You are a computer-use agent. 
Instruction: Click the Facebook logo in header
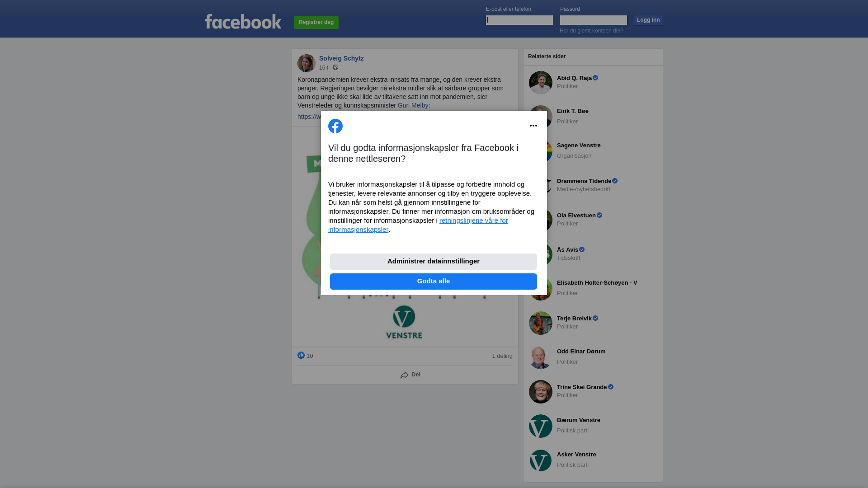243,22
